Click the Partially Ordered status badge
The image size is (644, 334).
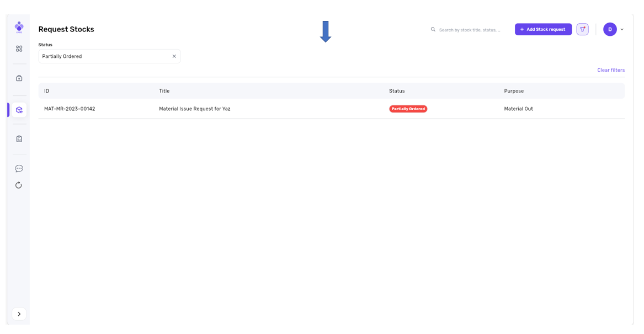tap(408, 109)
